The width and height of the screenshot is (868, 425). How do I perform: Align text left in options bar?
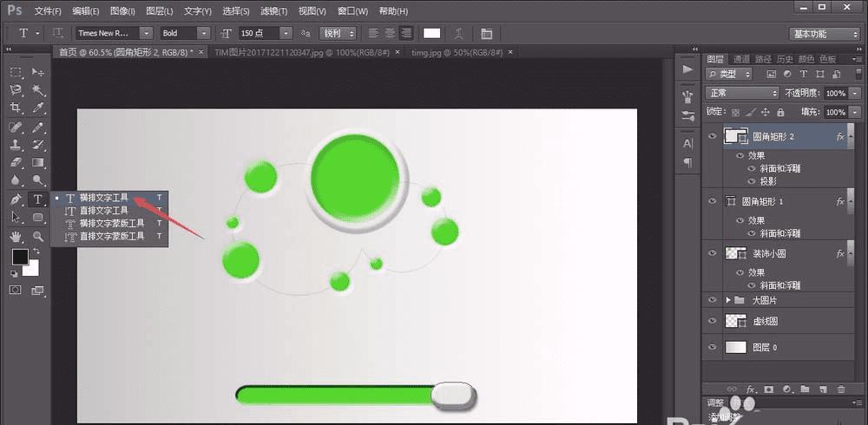374,33
